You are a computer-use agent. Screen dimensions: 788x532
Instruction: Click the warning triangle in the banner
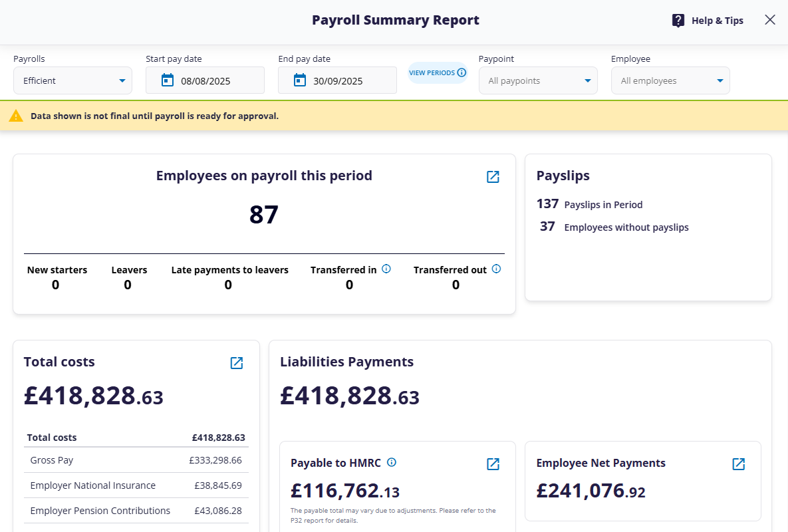16,116
